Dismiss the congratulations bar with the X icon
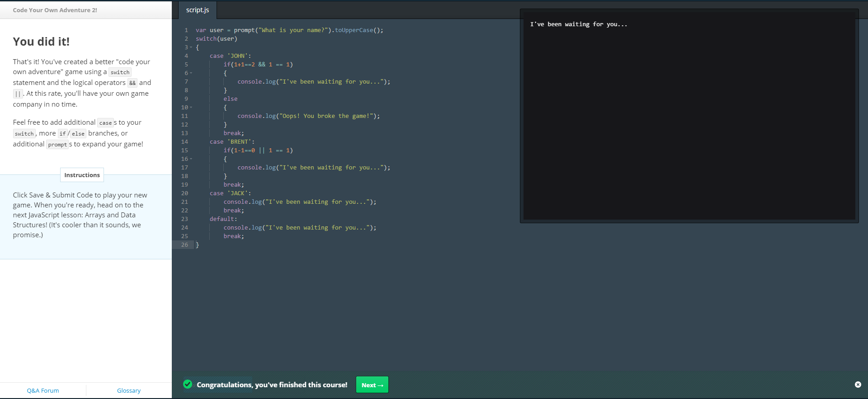 pyautogui.click(x=858, y=385)
